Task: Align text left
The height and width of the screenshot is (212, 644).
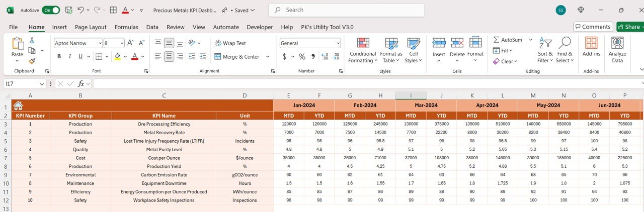Action: pyautogui.click(x=158, y=57)
